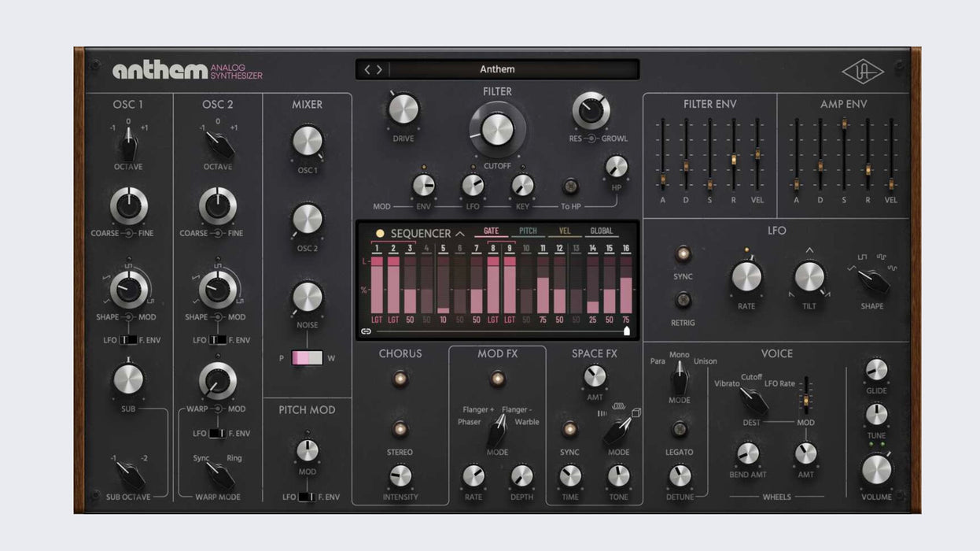
Task: Click the OSC 2 SHAPE knob
Action: click(x=218, y=290)
